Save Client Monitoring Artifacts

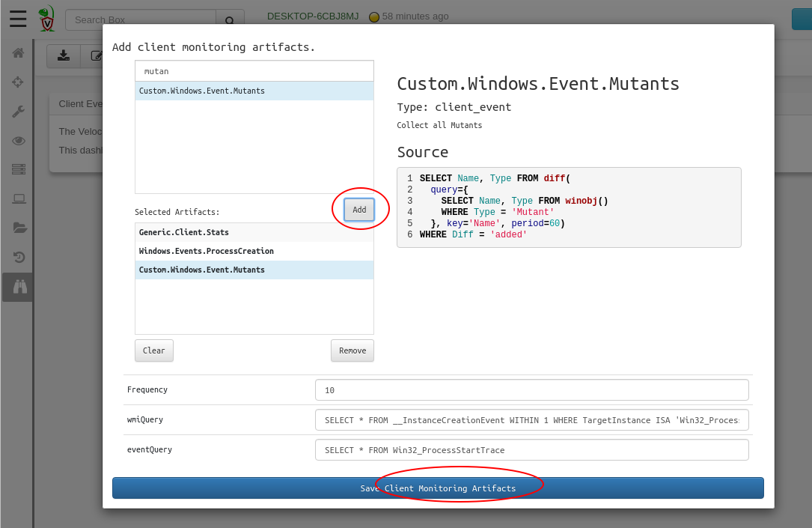(438, 488)
